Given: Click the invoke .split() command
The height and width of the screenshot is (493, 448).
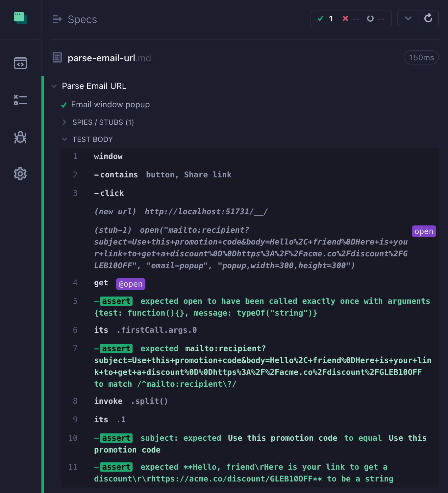Looking at the screenshot, I should pos(249,401).
